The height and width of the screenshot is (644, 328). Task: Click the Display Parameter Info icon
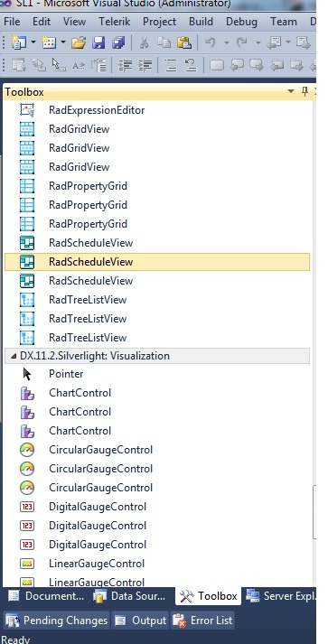[39, 65]
